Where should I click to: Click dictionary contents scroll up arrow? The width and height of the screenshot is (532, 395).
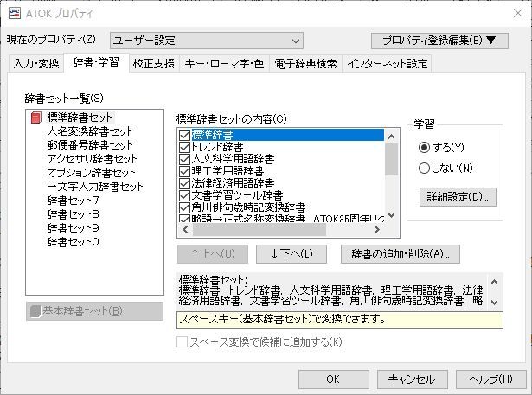click(391, 137)
